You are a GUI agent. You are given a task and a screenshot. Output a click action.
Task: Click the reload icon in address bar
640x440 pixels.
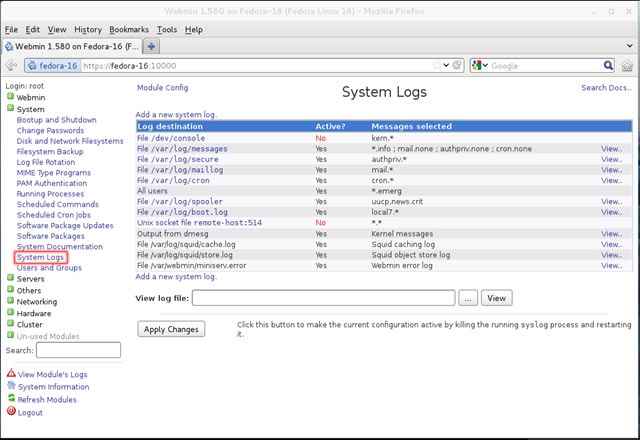tap(457, 65)
